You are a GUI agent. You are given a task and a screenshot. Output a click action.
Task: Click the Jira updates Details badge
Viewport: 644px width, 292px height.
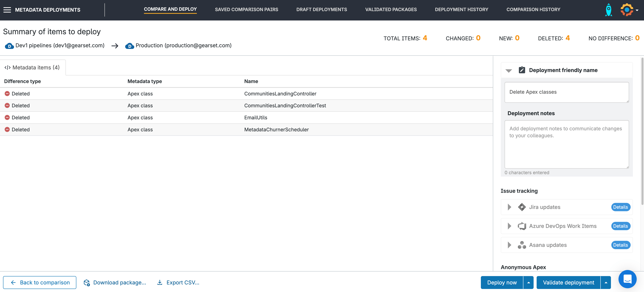click(620, 207)
